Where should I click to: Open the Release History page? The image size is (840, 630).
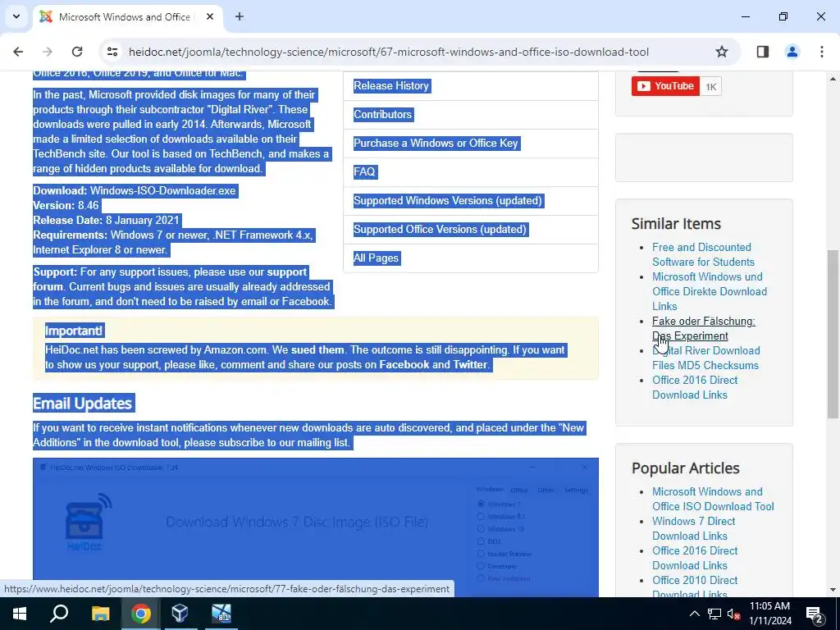click(x=391, y=85)
